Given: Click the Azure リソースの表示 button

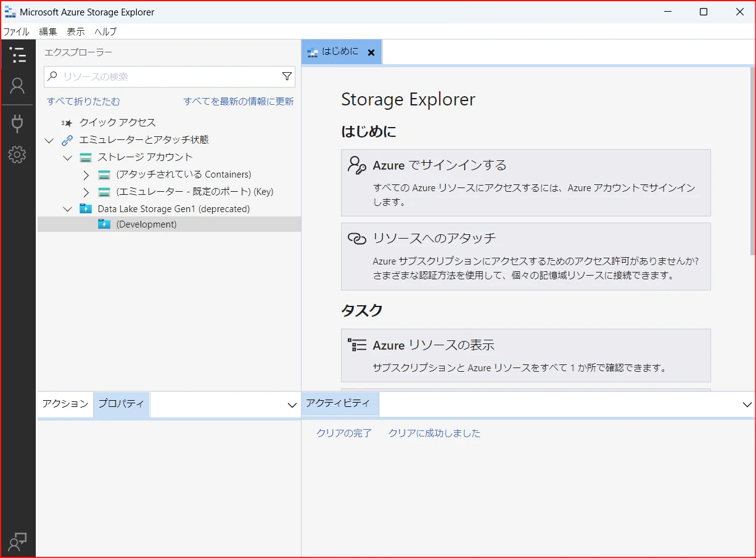Looking at the screenshot, I should [525, 355].
